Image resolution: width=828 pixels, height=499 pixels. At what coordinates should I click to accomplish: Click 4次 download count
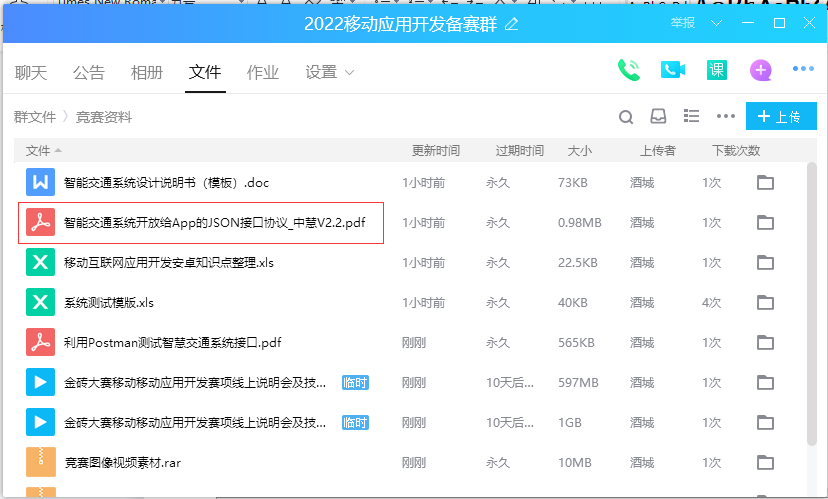(711, 303)
